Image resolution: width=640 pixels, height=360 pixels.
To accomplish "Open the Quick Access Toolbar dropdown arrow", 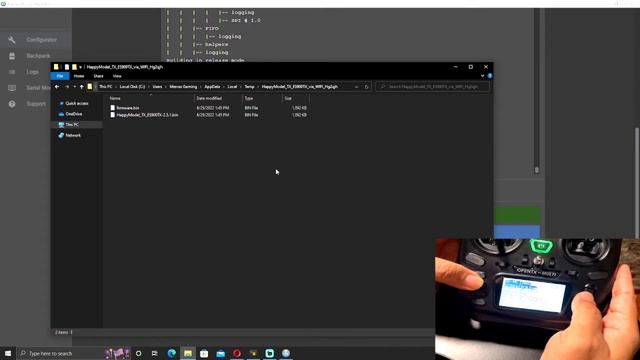I will [80, 67].
